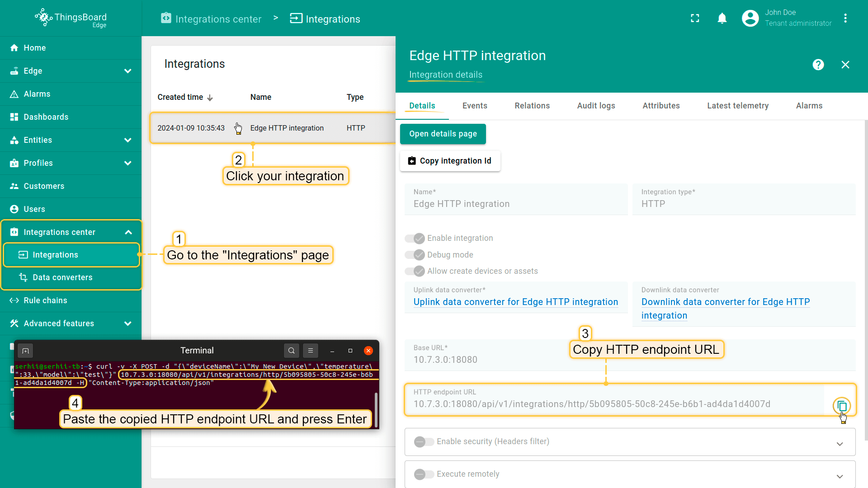
Task: Toggle the Debug mode switch
Action: (x=415, y=255)
